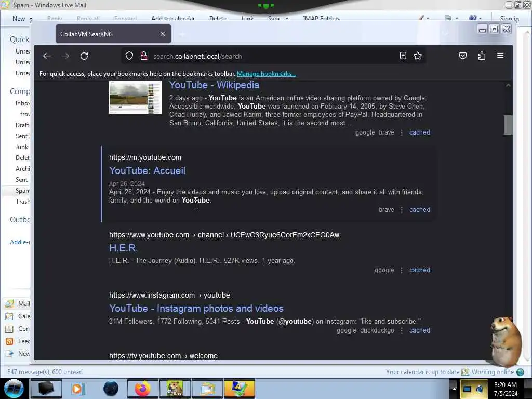Open the YouTube - Wikipedia result
The width and height of the screenshot is (532, 399).
coord(214,85)
